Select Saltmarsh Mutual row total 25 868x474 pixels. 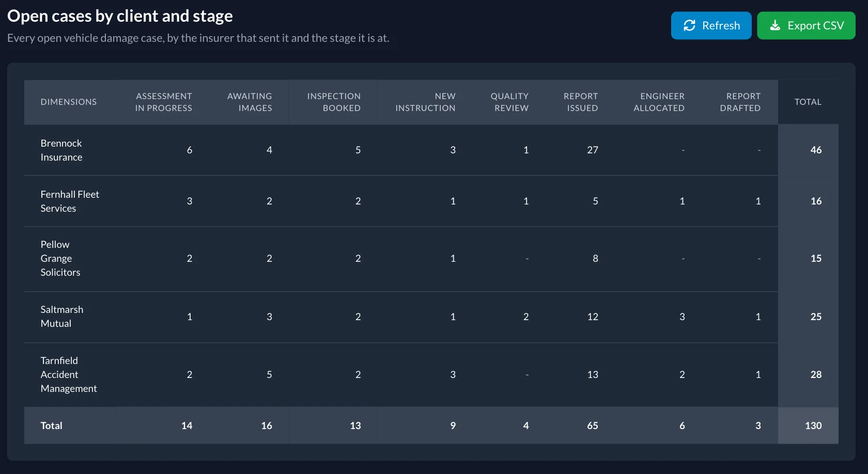(x=816, y=317)
